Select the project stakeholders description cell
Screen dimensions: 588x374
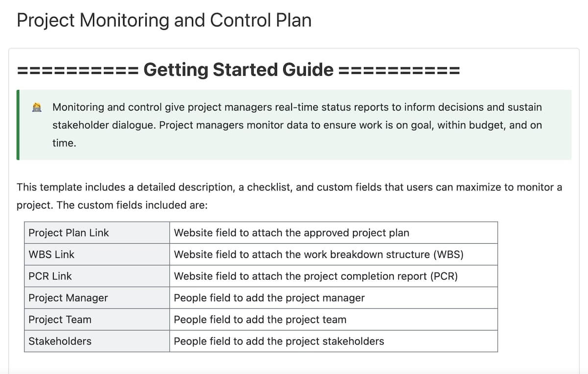click(x=333, y=341)
